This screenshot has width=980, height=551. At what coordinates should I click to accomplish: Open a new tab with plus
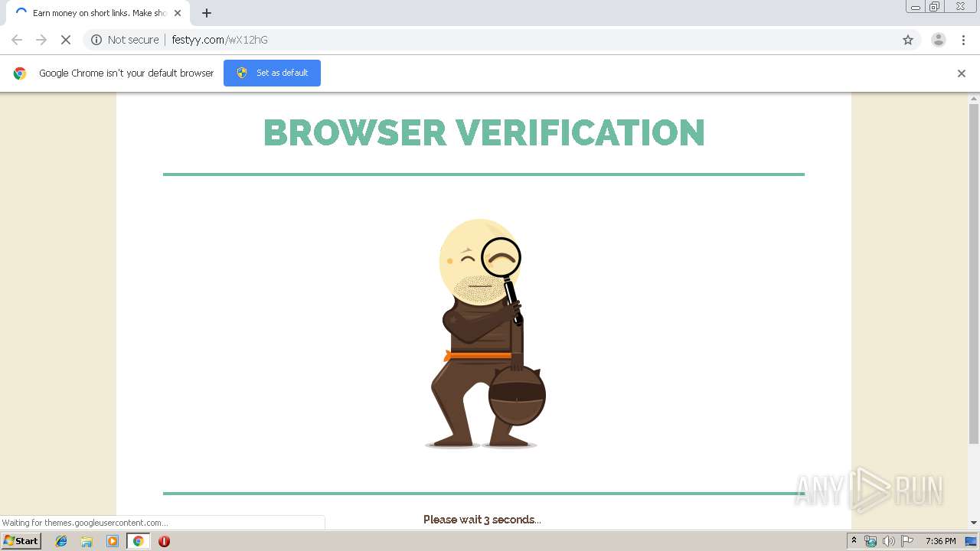(x=207, y=13)
